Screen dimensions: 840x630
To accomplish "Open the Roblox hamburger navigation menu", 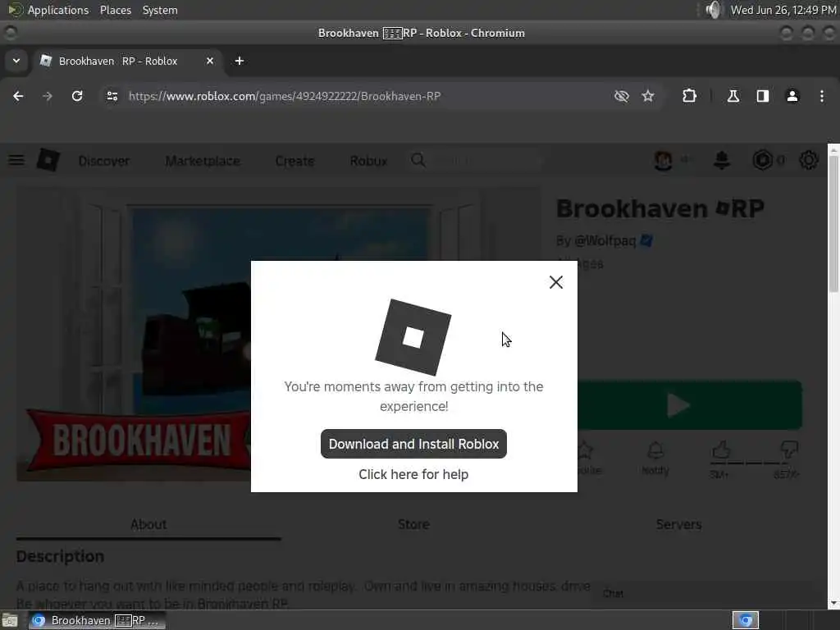I will [16, 160].
